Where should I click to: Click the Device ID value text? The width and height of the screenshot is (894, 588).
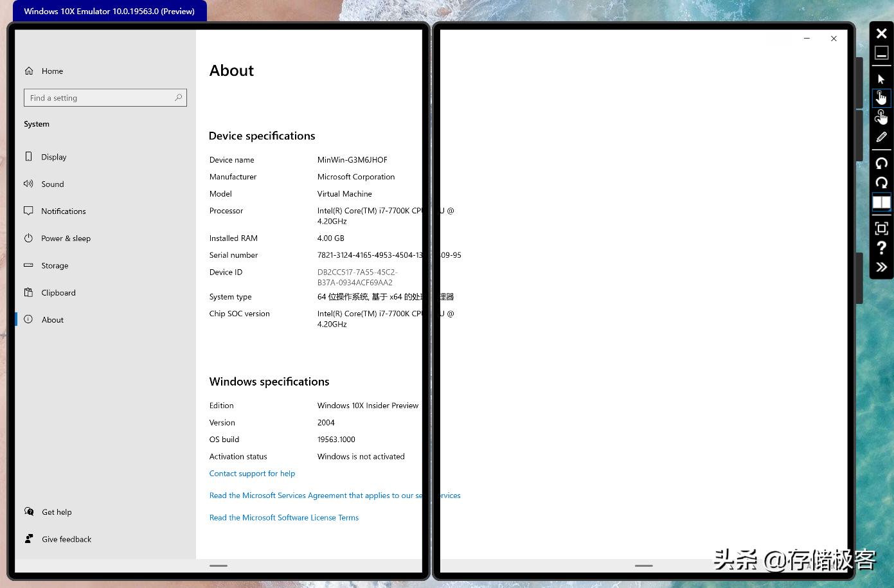(x=357, y=278)
